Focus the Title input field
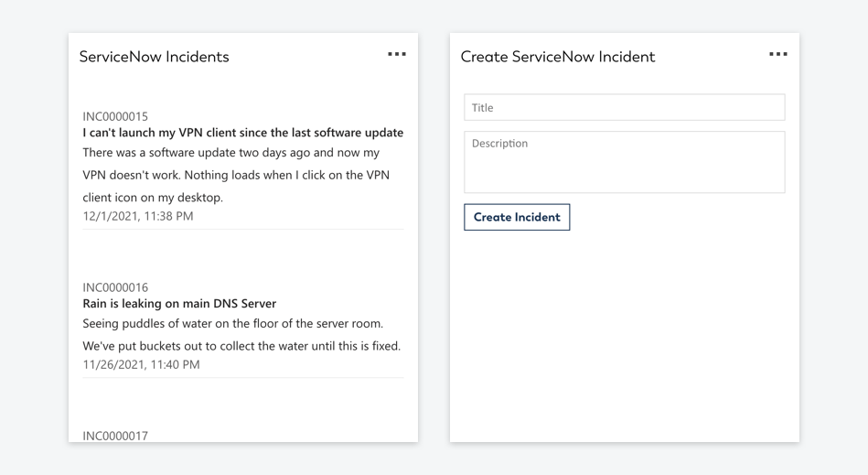 (625, 107)
